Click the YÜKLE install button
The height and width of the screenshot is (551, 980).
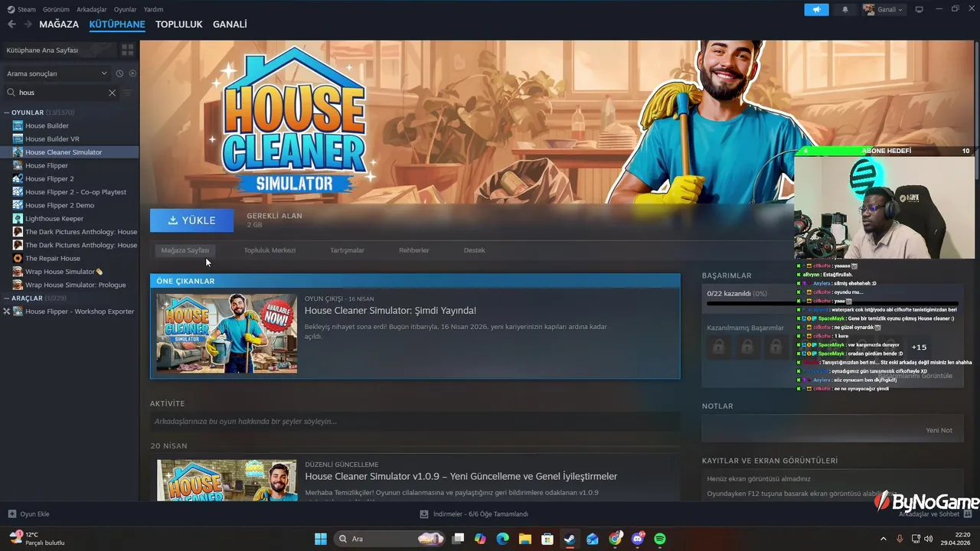click(192, 220)
